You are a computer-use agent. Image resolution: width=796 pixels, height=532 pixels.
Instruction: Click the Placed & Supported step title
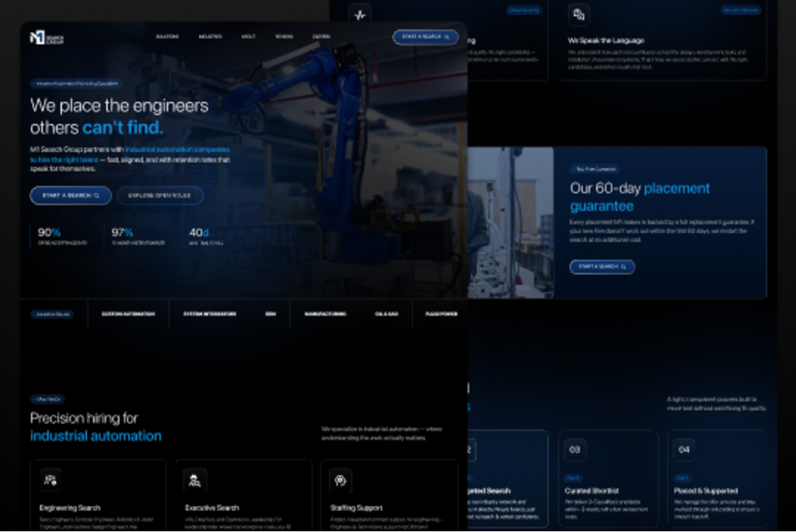706,491
